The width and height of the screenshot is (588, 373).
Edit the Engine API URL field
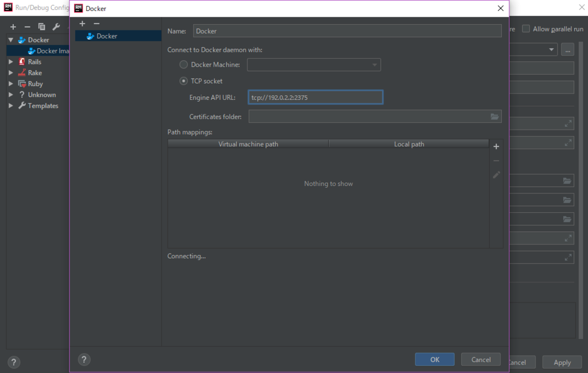click(x=315, y=98)
